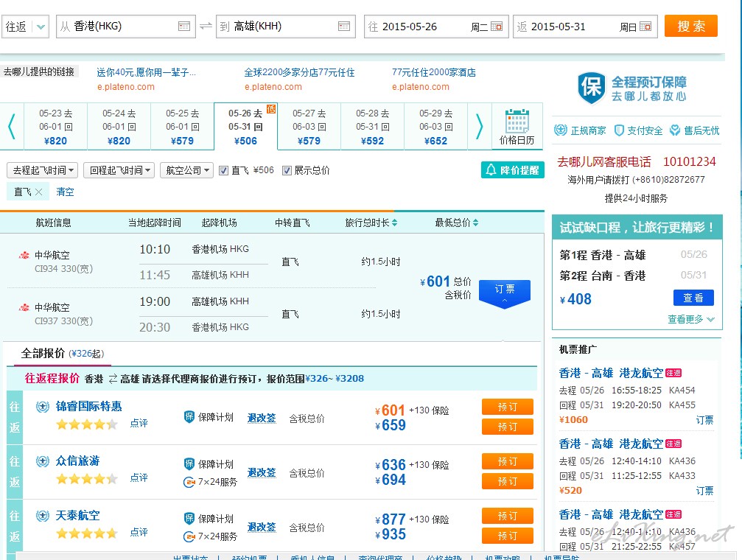Clear all filters with 清空
Screen dimensions: 742x560
65,192
